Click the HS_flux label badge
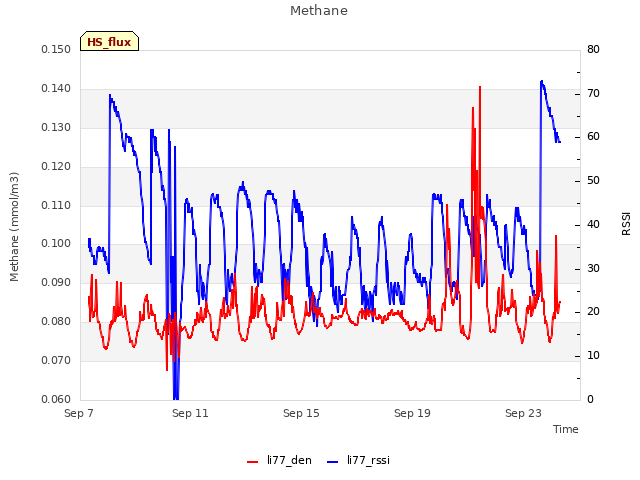The width and height of the screenshot is (640, 480). click(x=109, y=41)
